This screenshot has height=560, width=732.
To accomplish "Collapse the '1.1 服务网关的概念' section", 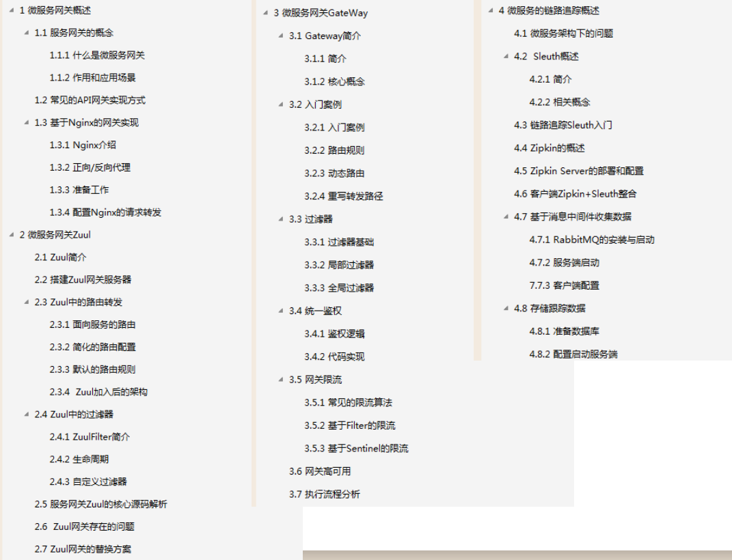I will click(27, 33).
